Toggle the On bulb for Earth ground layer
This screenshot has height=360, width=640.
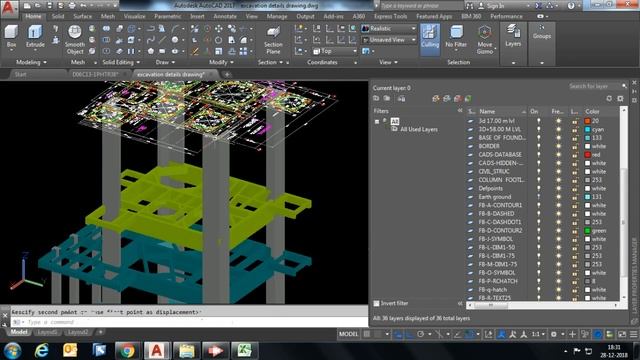click(538, 197)
